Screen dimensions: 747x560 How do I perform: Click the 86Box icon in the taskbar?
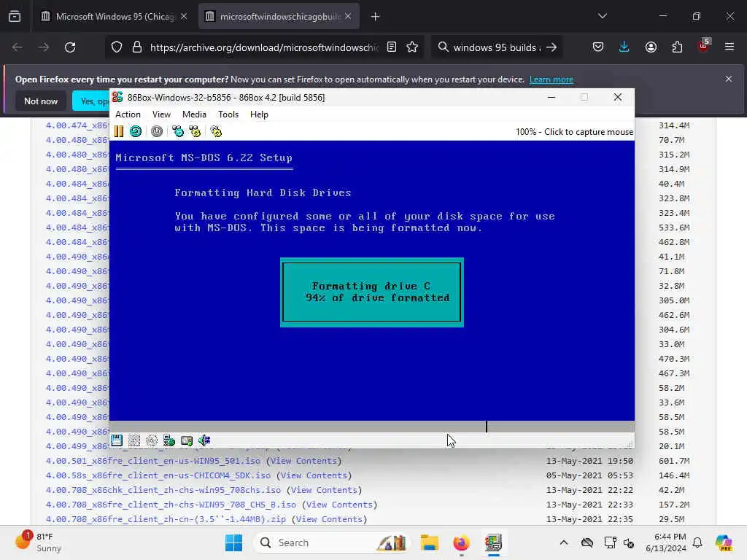coord(494,542)
